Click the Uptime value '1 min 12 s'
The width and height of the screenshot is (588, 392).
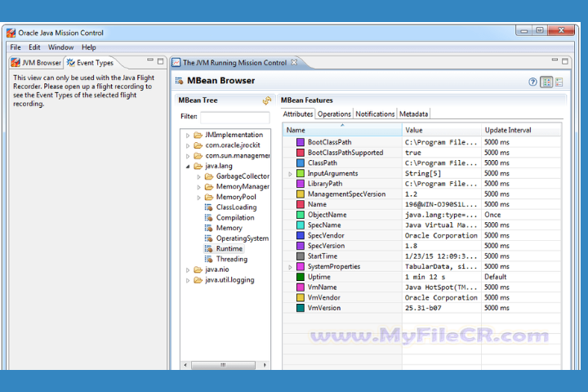point(425,277)
